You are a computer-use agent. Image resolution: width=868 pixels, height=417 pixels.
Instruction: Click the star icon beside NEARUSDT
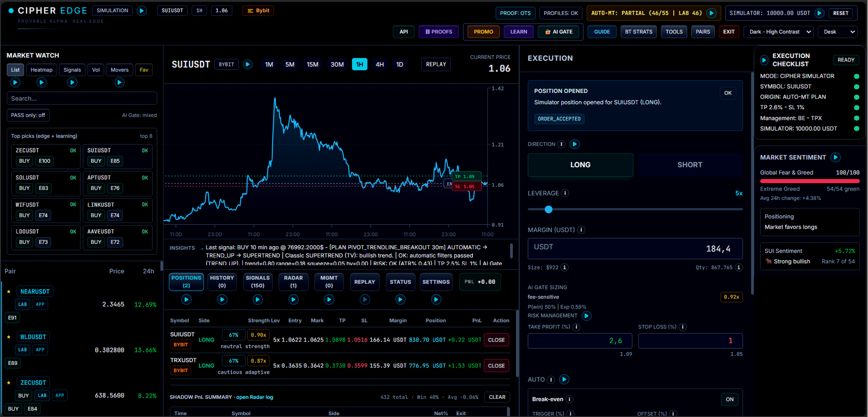pos(9,292)
